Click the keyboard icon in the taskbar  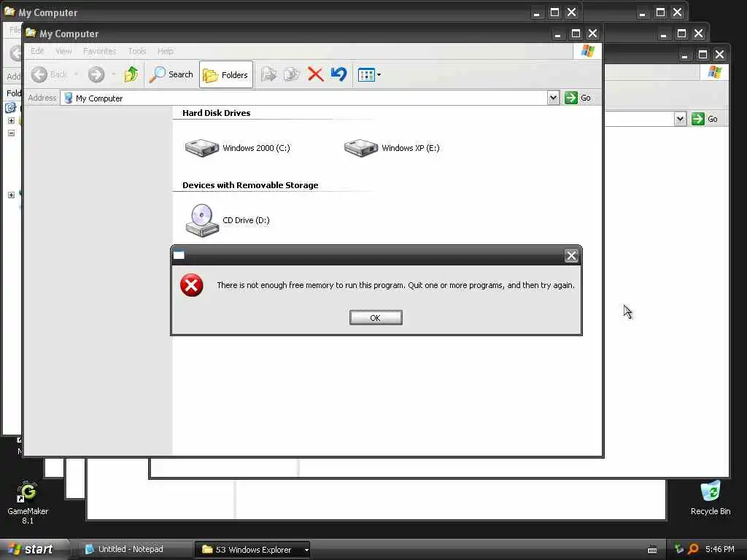point(652,550)
